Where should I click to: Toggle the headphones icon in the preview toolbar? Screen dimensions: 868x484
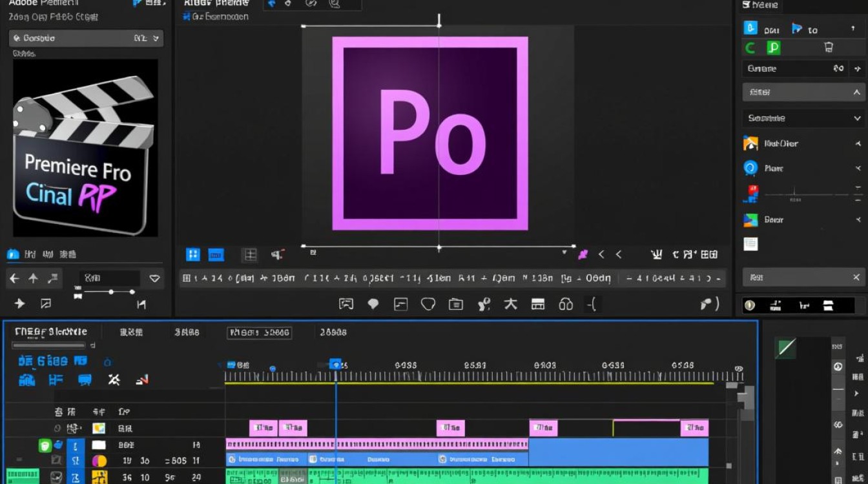pyautogui.click(x=566, y=304)
